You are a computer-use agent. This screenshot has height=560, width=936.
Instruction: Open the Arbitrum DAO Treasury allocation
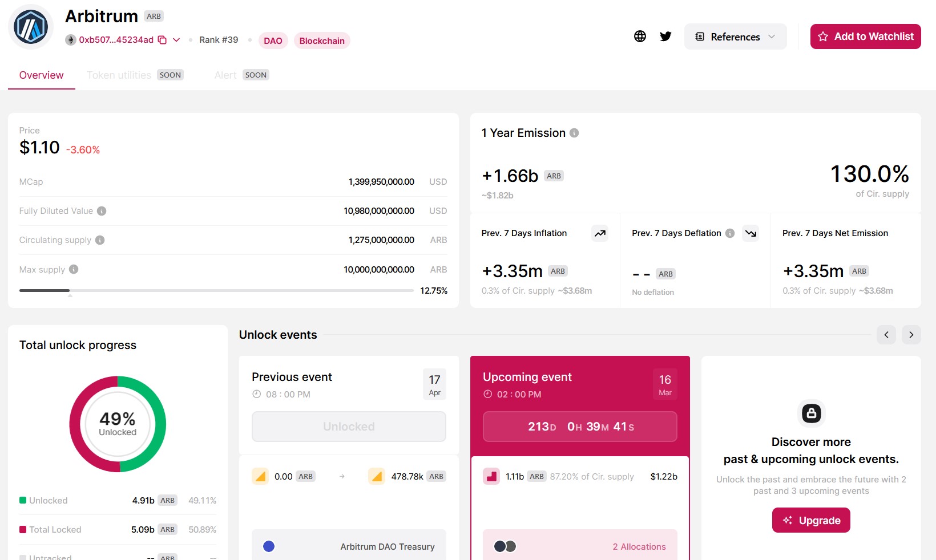point(349,545)
